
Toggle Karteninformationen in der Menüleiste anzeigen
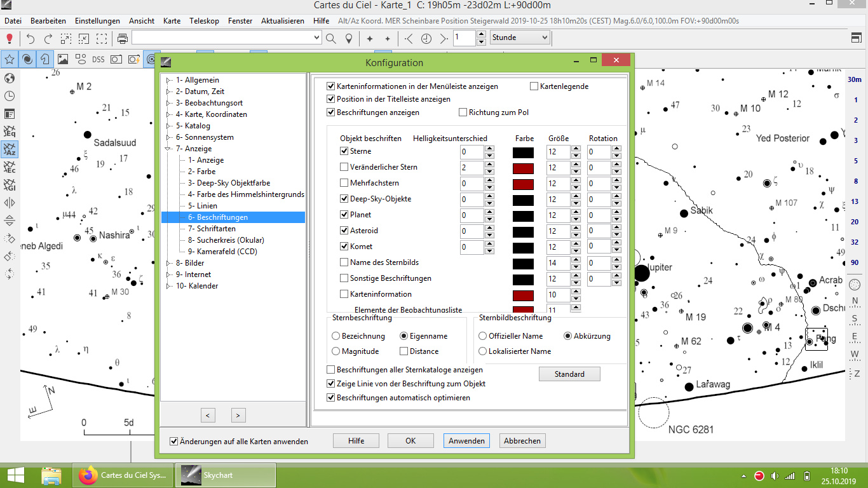pos(330,86)
